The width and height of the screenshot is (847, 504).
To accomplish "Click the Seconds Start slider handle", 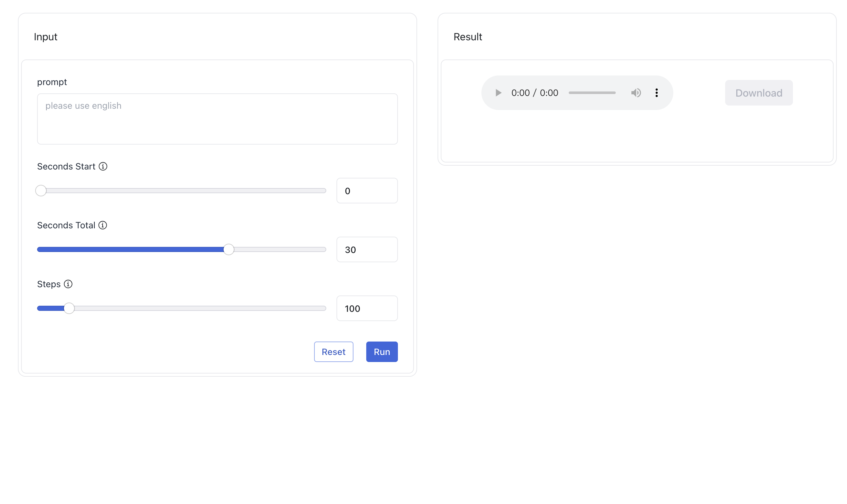I will tap(42, 190).
